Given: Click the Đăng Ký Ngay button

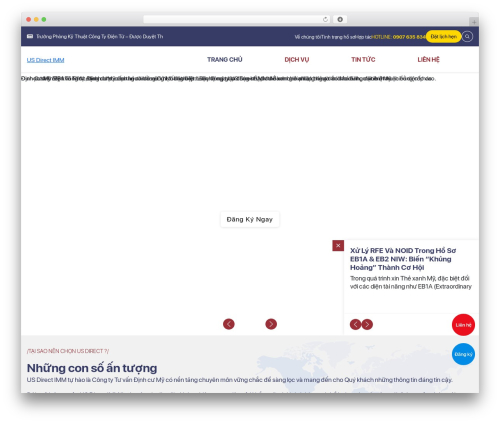Looking at the screenshot, I should point(250,219).
